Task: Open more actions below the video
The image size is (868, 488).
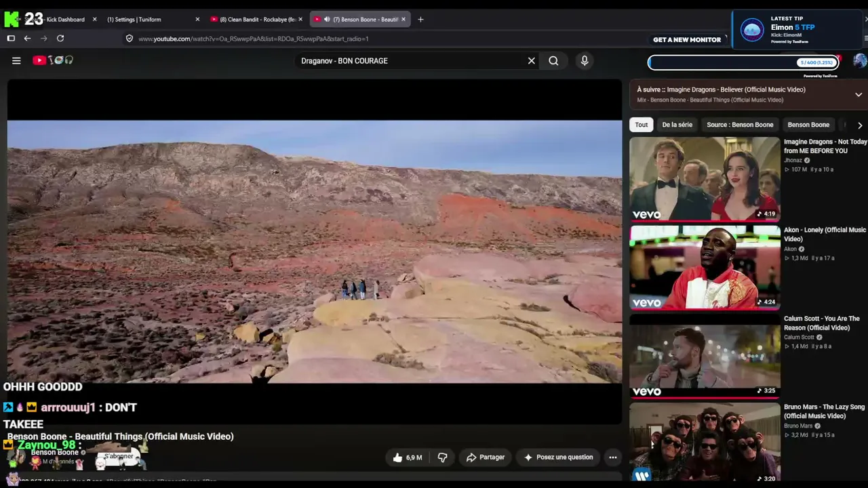Action: click(612, 457)
